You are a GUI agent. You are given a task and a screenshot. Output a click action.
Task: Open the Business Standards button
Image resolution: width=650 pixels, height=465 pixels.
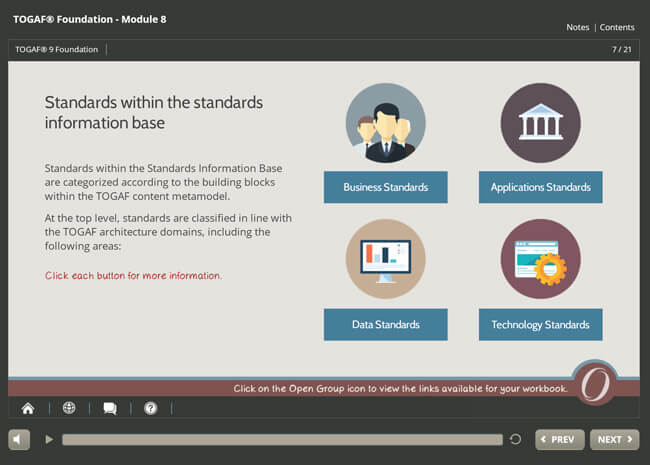(386, 187)
